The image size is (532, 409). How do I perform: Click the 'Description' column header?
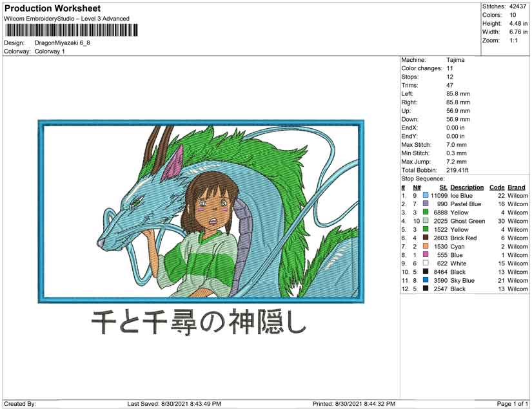pos(467,187)
